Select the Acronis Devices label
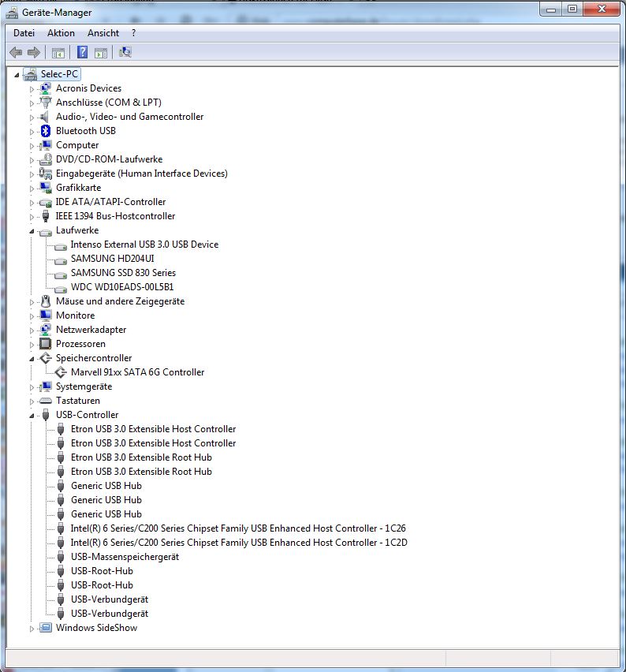 coord(88,88)
